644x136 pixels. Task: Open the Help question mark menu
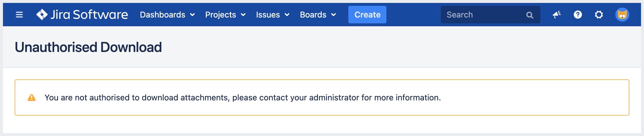(x=578, y=15)
